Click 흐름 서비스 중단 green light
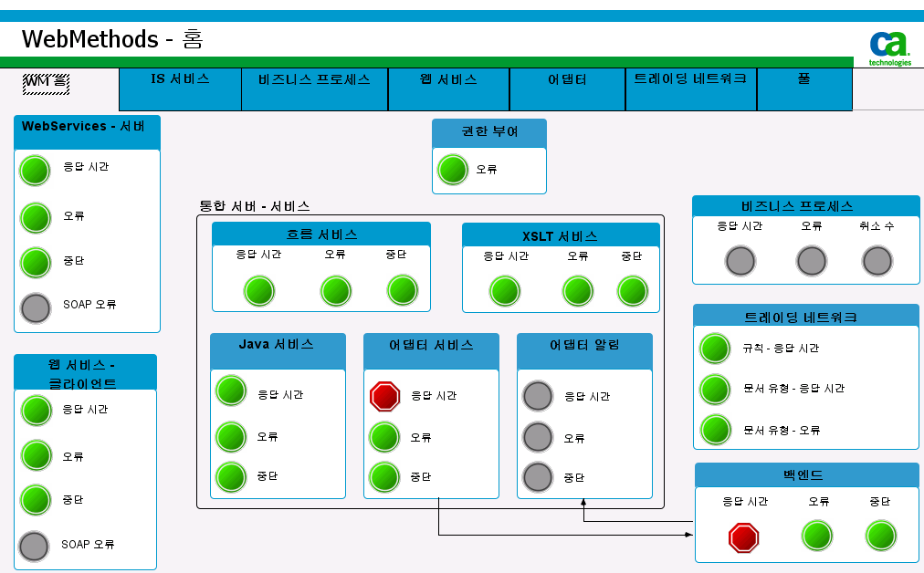Image resolution: width=924 pixels, height=573 pixels. [403, 290]
